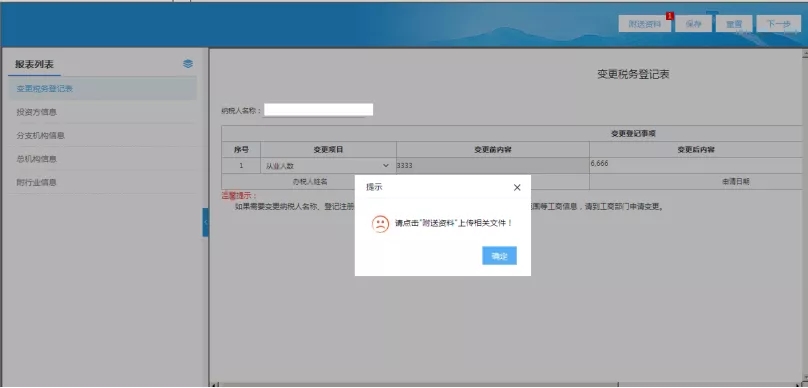Click the layers icon beside 报表列表
The width and height of the screenshot is (808, 388).
click(x=188, y=64)
